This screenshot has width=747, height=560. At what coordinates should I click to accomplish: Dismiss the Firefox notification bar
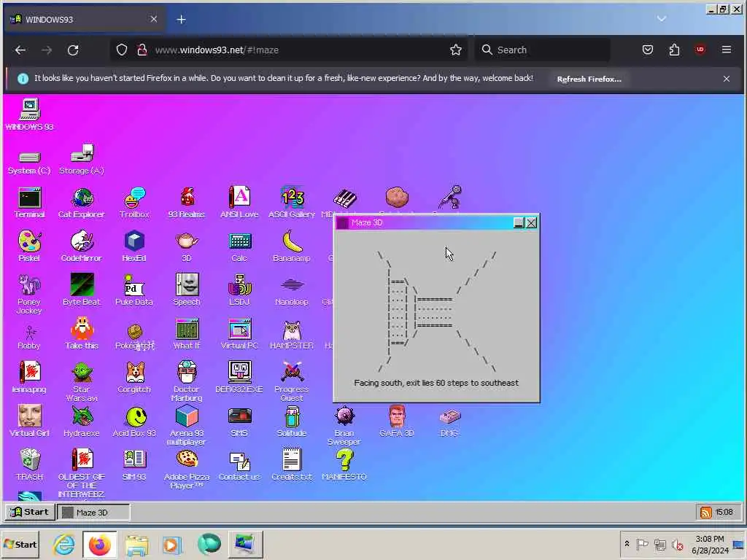726,79
